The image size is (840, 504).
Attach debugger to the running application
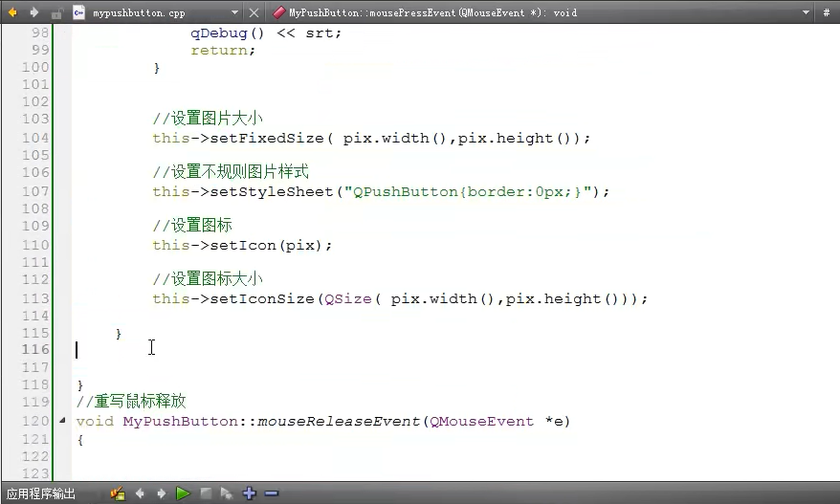(227, 493)
